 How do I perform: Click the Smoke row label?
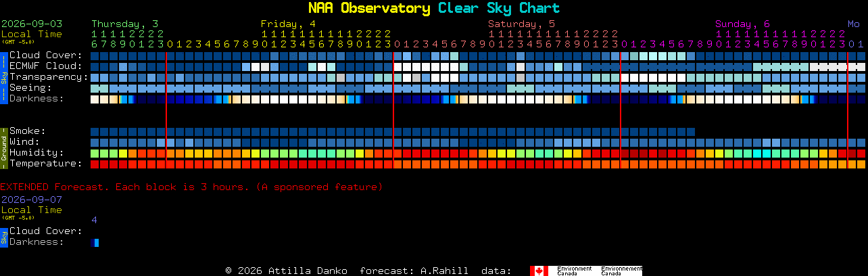tap(27, 131)
